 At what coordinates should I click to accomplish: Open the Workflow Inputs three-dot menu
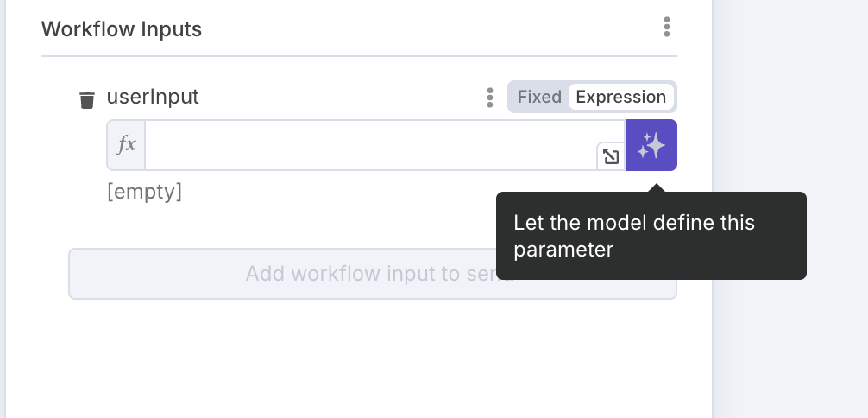[x=666, y=27]
